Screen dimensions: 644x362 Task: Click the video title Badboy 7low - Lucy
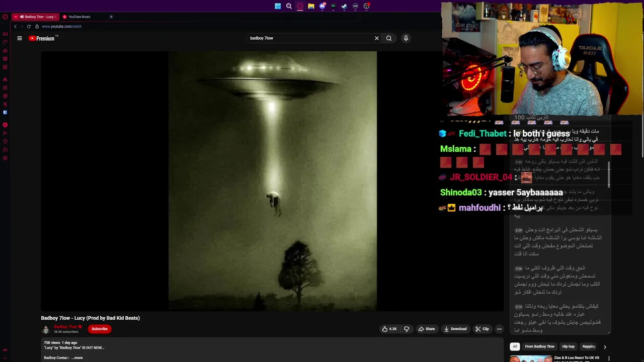tap(91, 318)
